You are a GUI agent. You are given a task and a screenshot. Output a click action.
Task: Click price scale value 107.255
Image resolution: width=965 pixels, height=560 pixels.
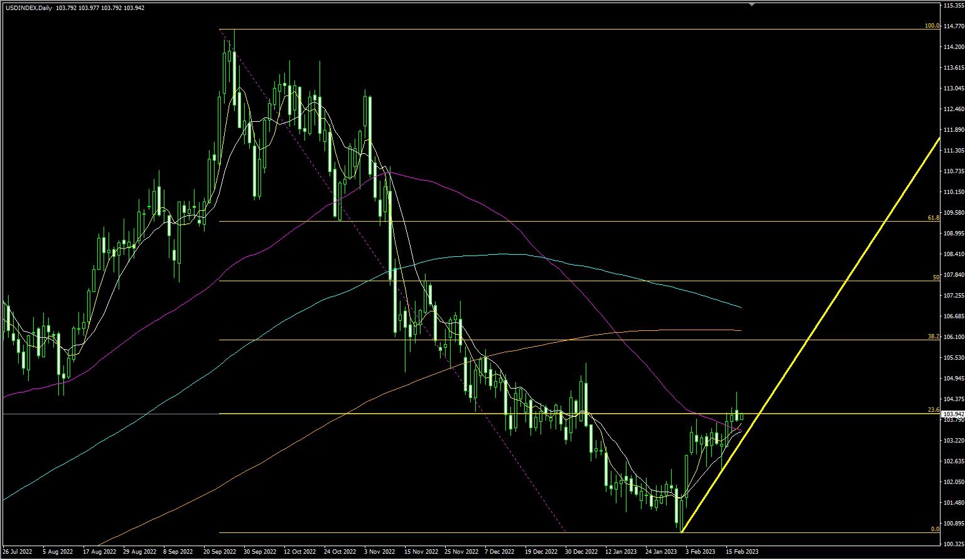[x=954, y=296]
